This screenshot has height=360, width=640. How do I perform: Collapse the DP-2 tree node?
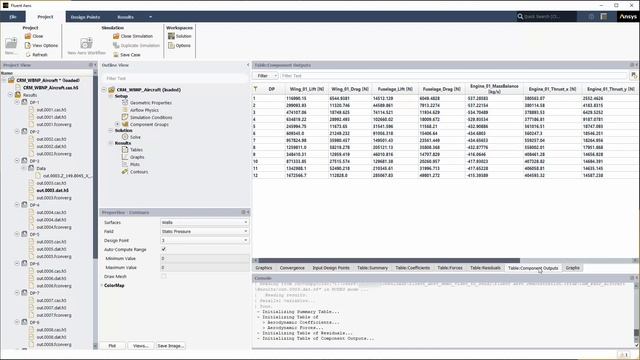pos(17,131)
